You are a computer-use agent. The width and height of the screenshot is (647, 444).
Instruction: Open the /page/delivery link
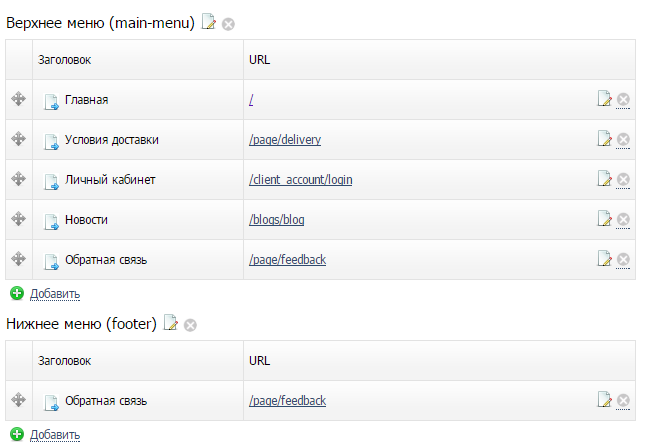pyautogui.click(x=285, y=140)
